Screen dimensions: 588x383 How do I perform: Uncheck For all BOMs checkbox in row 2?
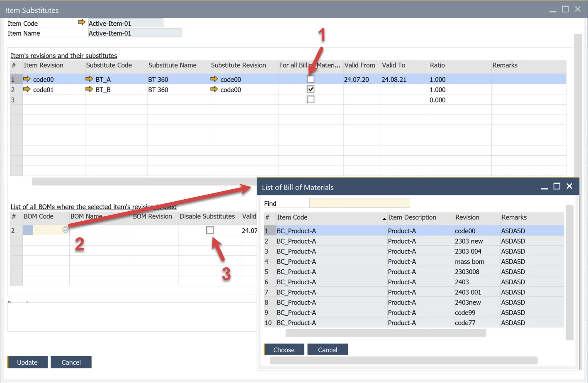311,89
